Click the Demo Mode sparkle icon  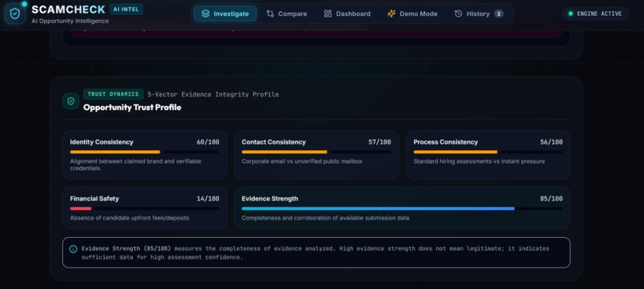[x=392, y=14]
